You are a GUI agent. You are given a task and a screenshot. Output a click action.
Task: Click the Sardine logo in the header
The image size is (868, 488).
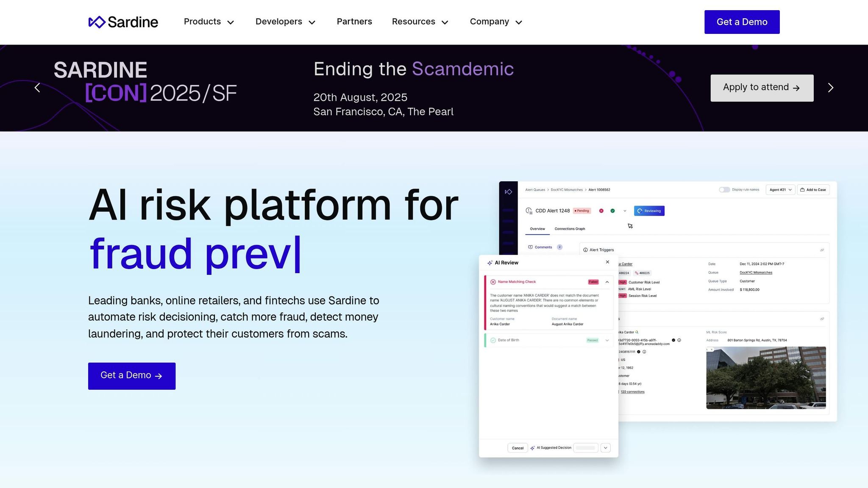pos(123,22)
